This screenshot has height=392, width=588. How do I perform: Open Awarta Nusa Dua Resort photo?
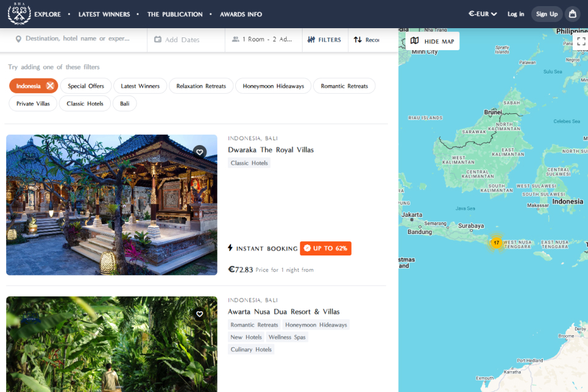coord(111,344)
